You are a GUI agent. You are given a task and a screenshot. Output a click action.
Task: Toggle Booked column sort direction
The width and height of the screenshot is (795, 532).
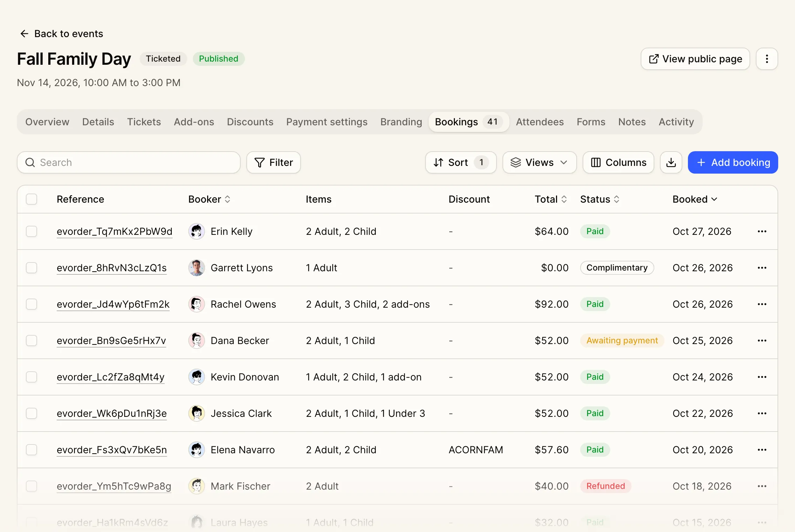point(695,199)
